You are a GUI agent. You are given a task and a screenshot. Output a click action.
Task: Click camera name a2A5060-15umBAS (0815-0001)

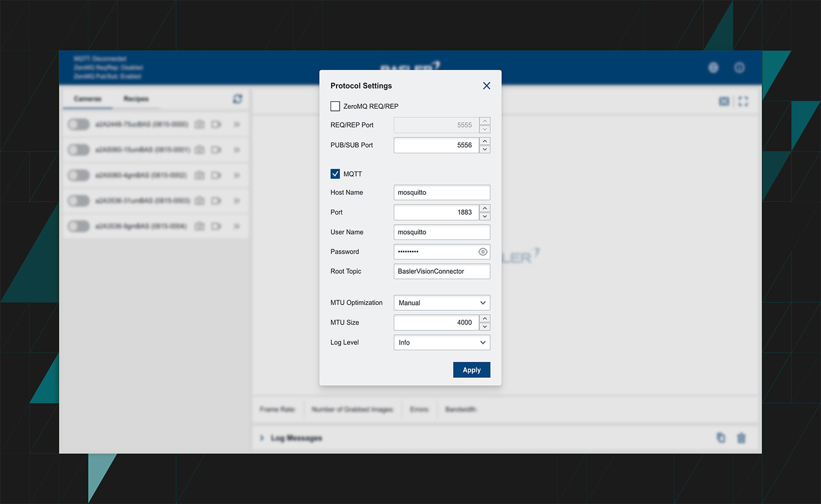click(143, 150)
